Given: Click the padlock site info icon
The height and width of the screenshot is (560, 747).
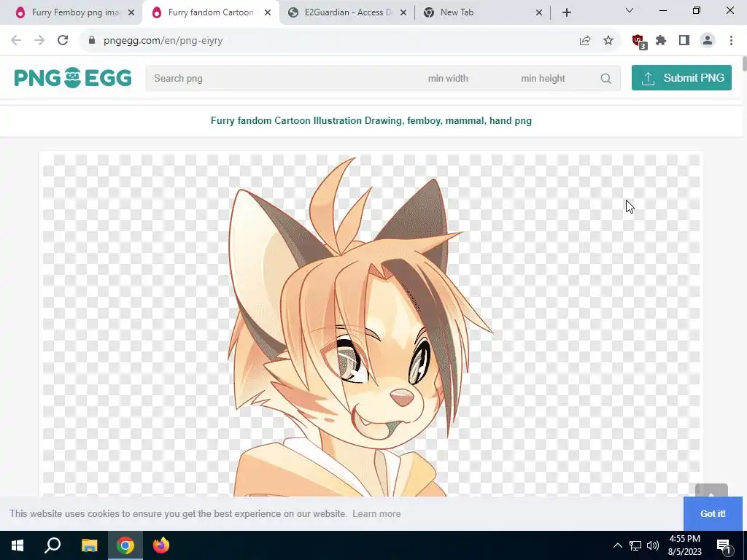Looking at the screenshot, I should tap(92, 41).
